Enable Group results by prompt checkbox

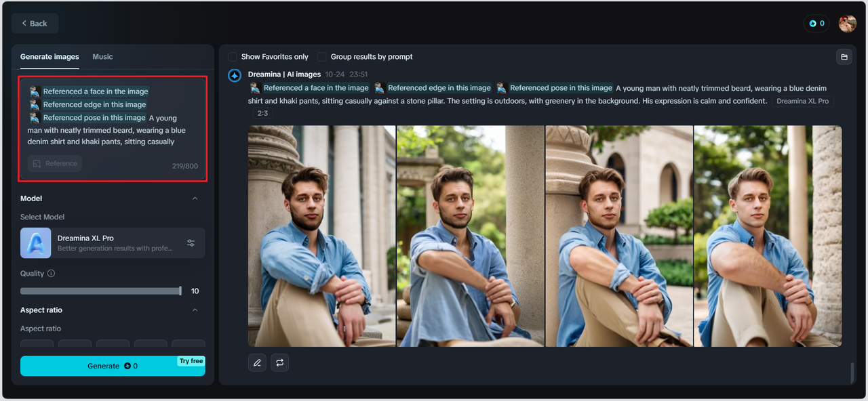click(322, 57)
